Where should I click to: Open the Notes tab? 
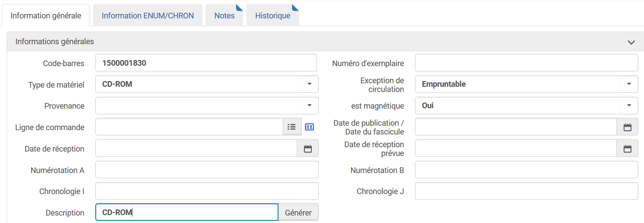click(x=224, y=16)
